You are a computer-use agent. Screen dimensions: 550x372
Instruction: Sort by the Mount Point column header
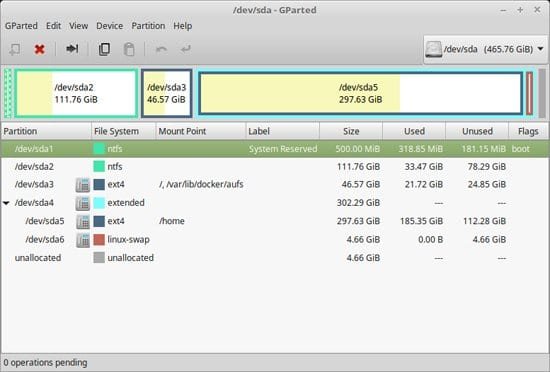[x=201, y=131]
